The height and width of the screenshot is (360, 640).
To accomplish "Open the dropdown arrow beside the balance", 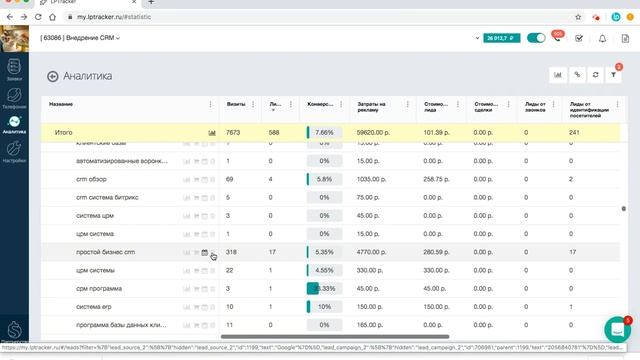I will pyautogui.click(x=477, y=38).
